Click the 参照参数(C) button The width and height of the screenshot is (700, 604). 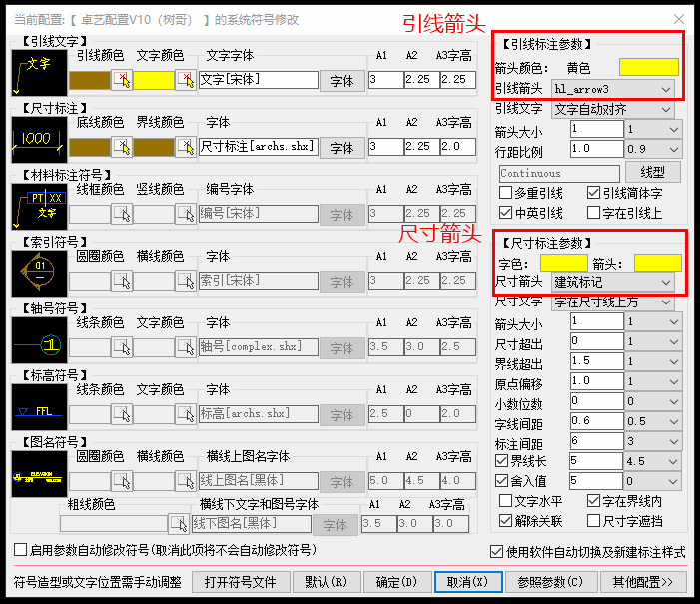tap(550, 582)
